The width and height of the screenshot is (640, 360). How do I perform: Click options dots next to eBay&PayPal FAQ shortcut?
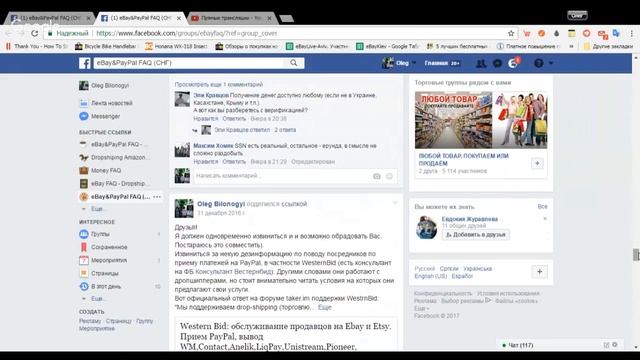click(157, 197)
